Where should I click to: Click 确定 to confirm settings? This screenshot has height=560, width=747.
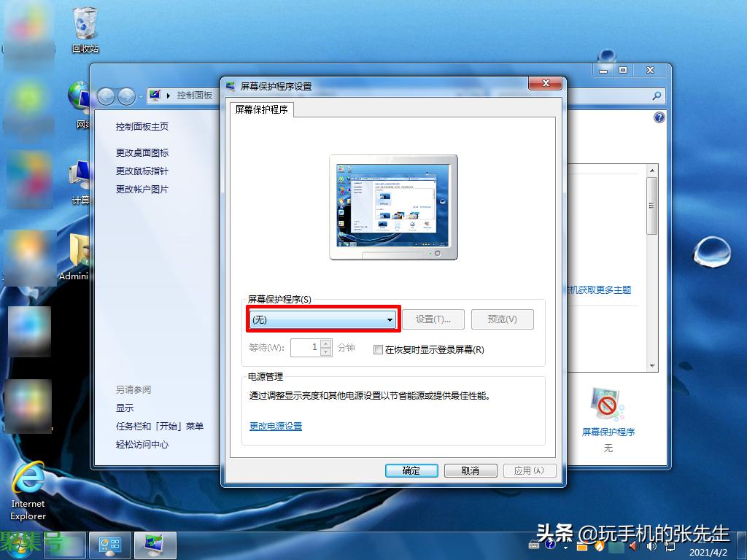pos(411,470)
